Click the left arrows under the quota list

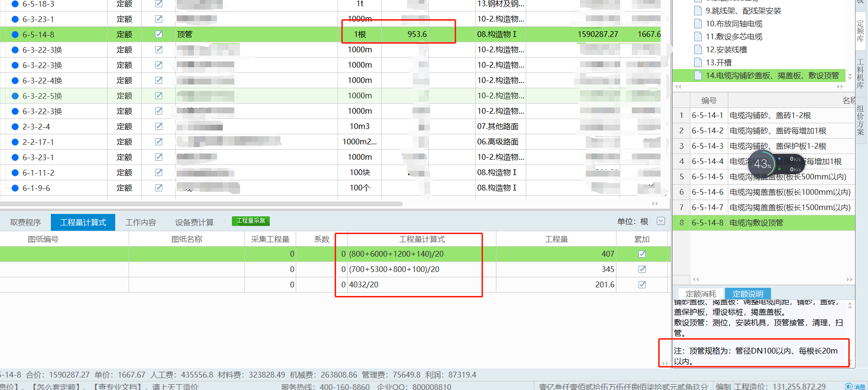pos(696,279)
